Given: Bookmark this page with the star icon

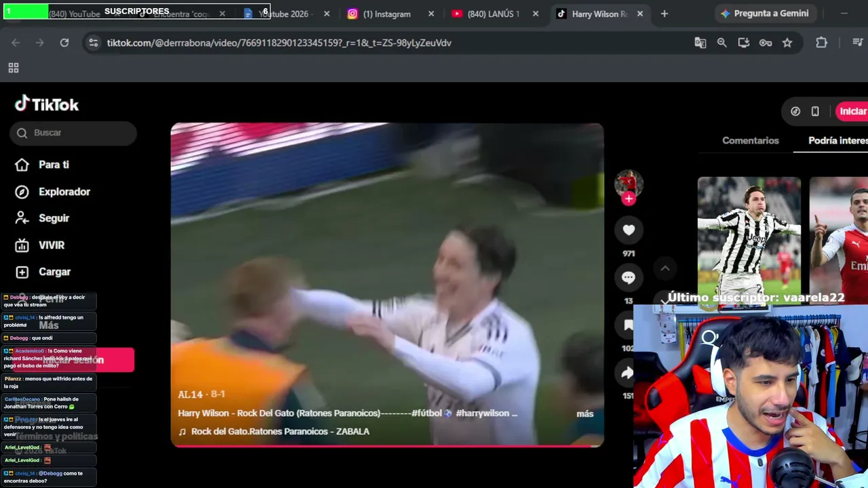Looking at the screenshot, I should point(787,43).
